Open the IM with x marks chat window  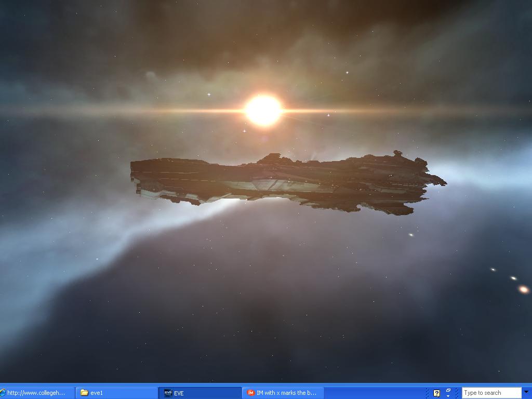point(283,393)
